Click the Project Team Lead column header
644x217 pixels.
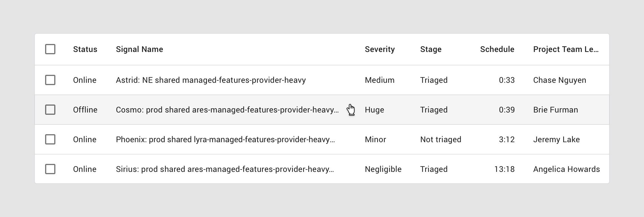[565, 49]
